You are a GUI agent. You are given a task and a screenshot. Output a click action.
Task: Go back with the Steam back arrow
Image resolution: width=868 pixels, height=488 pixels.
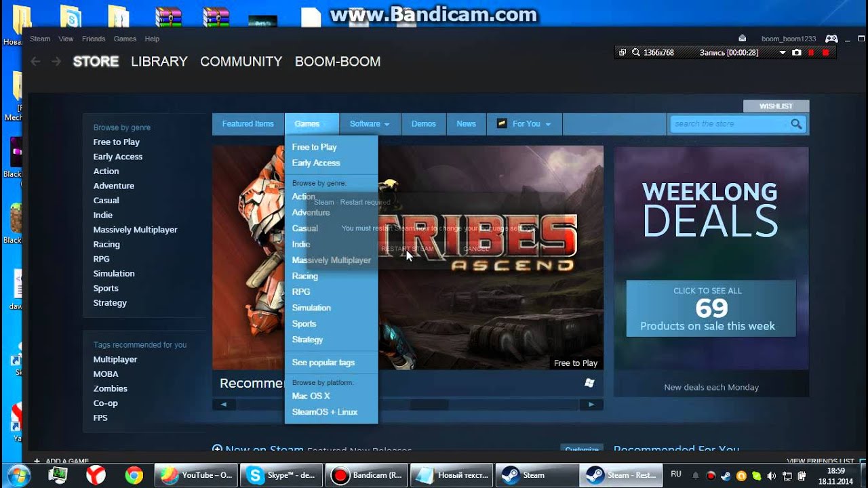[x=35, y=62]
